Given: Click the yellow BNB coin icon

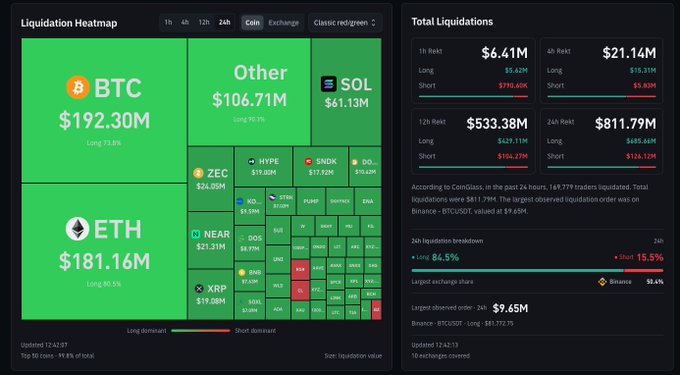Looking at the screenshot, I should click(242, 273).
